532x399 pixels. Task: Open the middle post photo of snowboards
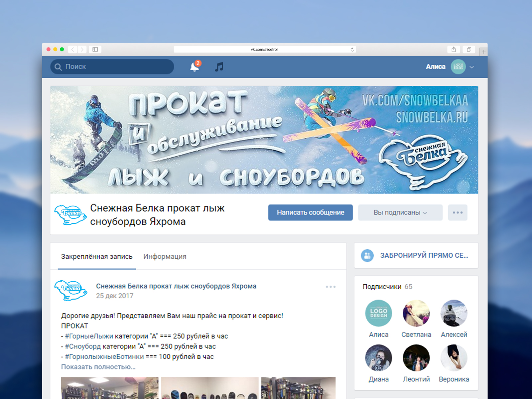coord(210,388)
